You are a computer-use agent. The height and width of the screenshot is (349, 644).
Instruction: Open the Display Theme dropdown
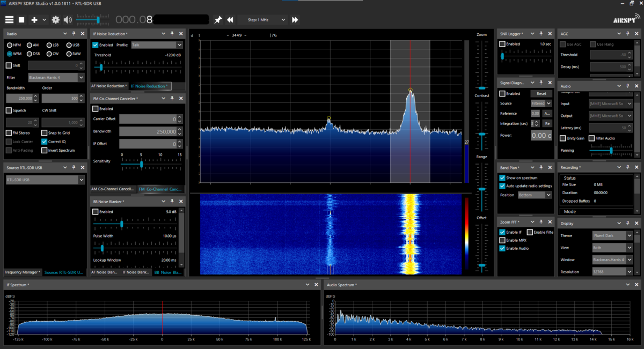[x=612, y=235]
